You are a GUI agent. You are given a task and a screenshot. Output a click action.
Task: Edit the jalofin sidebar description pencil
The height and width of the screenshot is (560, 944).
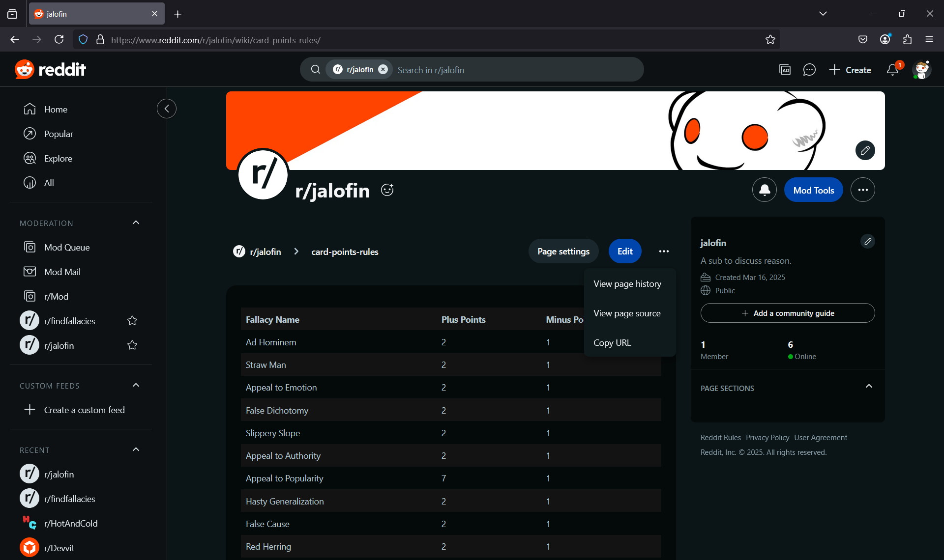pos(868,242)
